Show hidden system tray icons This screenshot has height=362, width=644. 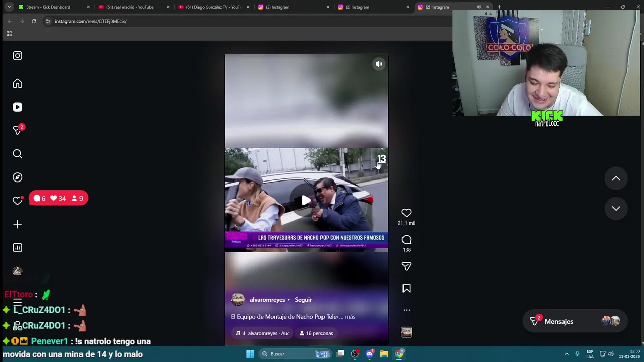pyautogui.click(x=567, y=354)
